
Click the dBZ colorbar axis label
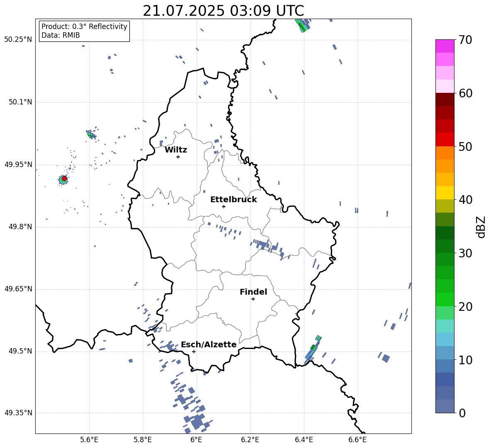pyautogui.click(x=481, y=227)
